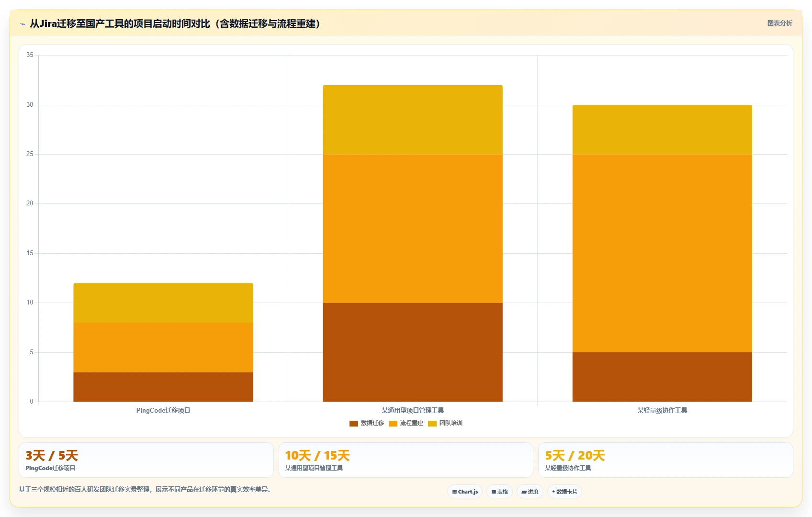This screenshot has width=812, height=517.
Task: Click PingCode bar's 流程重建 segment
Action: [x=163, y=347]
